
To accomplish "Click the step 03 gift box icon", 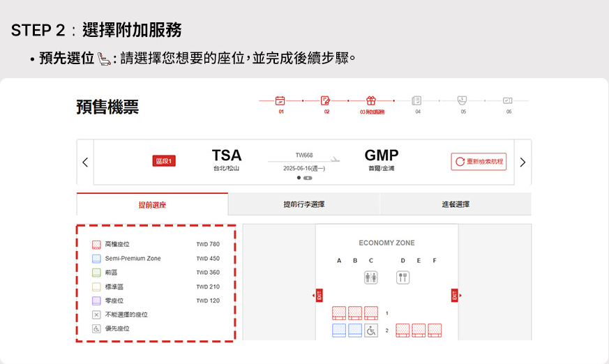I will click(x=371, y=100).
